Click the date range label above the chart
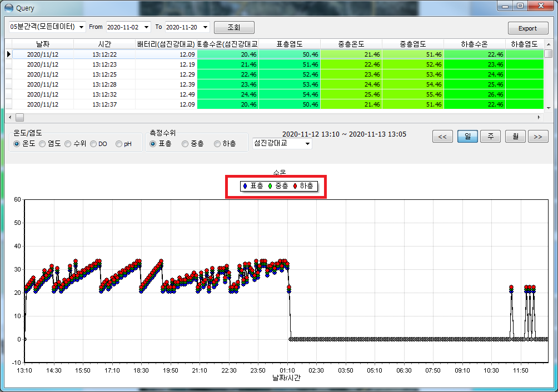 click(344, 134)
